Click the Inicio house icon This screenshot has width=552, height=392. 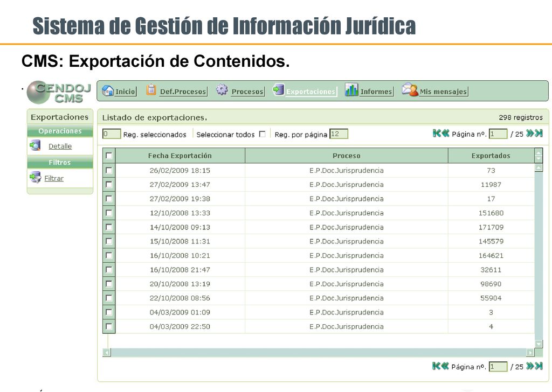pyautogui.click(x=108, y=90)
